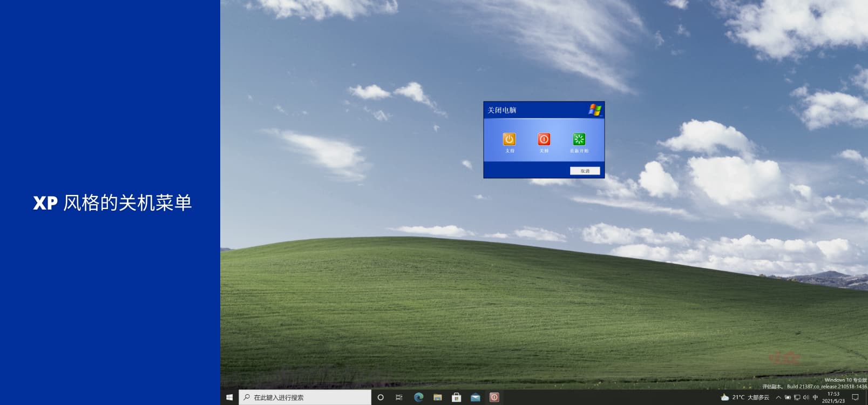This screenshot has width=868, height=405.
Task: Click the volume speaker tray icon
Action: point(806,397)
